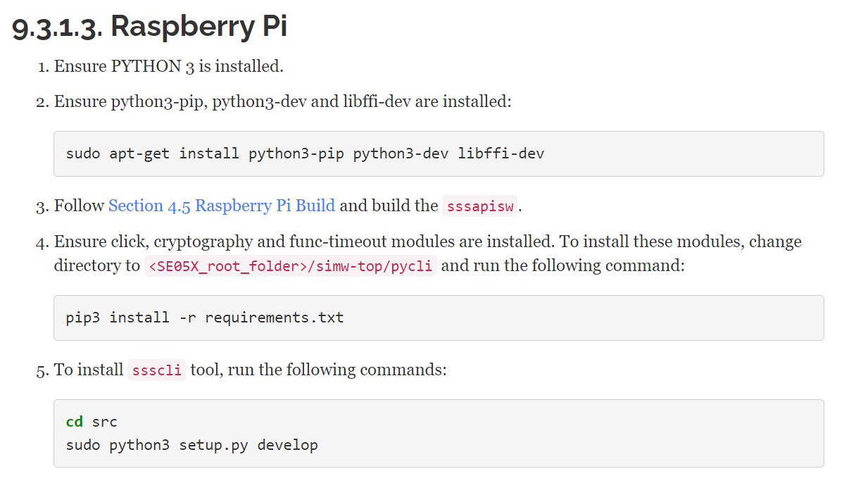The image size is (868, 483).
Task: Click the pip3 install code block
Action: pos(438,318)
